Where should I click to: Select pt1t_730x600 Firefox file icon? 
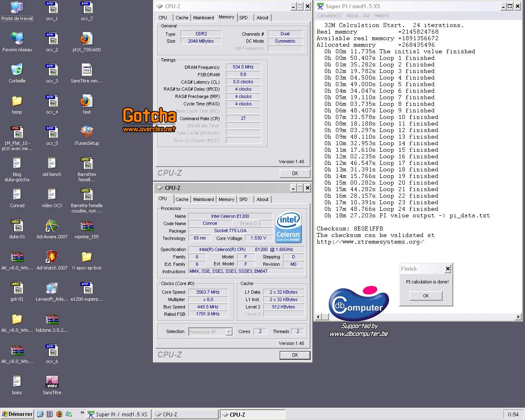87,42
